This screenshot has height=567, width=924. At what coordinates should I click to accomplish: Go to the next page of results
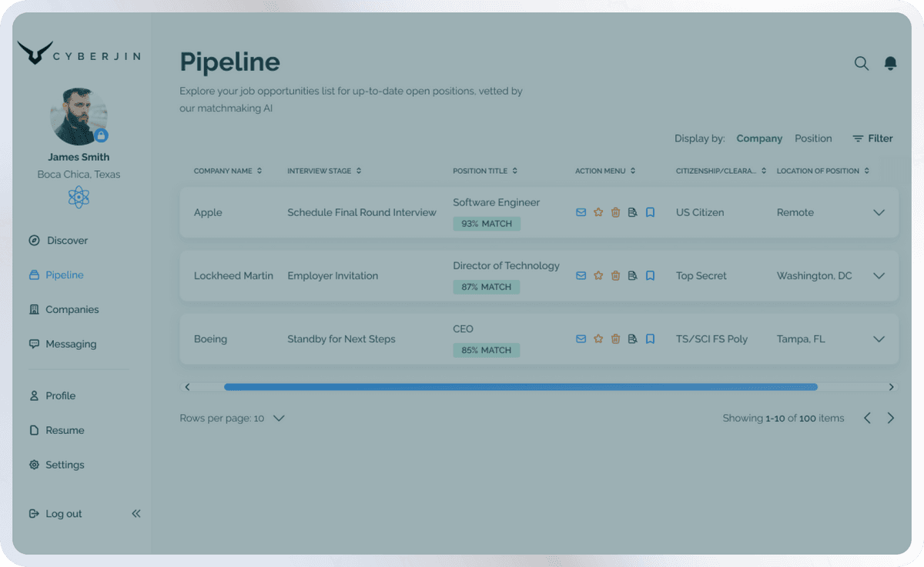click(x=891, y=419)
